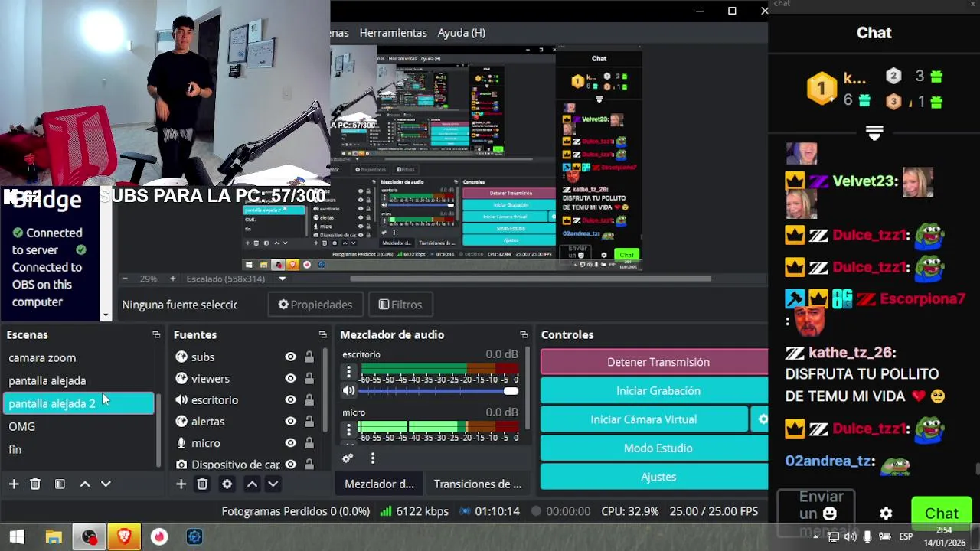
Task: Click preview horizontal scrollbar
Action: coord(530,279)
